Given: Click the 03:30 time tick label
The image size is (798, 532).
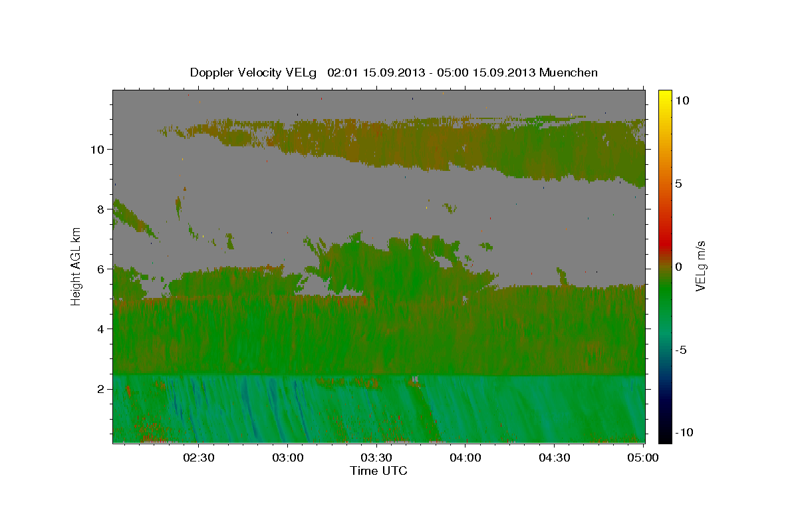Looking at the screenshot, I should click(376, 458).
